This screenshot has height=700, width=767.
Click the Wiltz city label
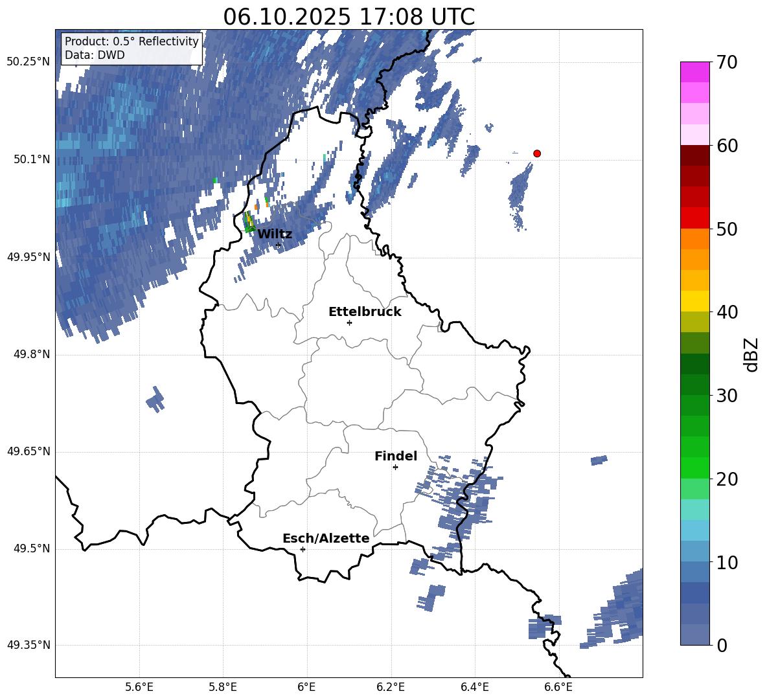(x=275, y=234)
